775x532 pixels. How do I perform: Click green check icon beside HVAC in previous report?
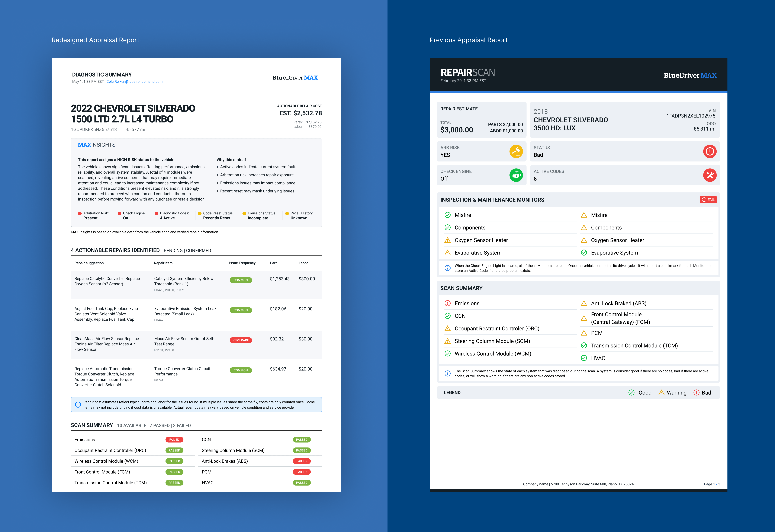(x=584, y=358)
